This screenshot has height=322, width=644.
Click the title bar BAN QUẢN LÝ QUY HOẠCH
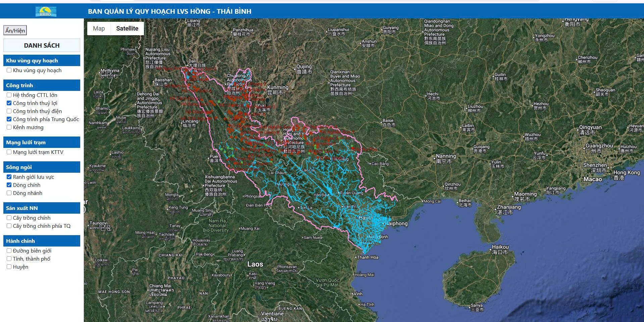[169, 11]
